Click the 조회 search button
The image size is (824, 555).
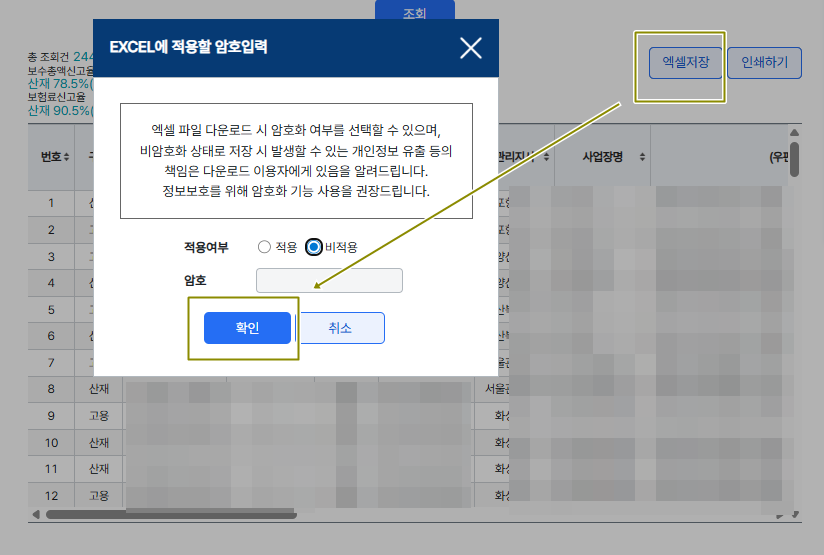415,12
